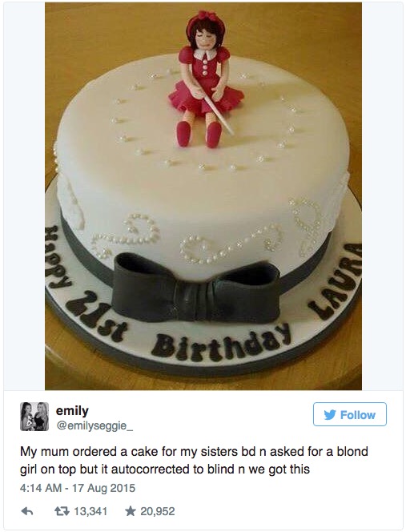Open the 4:14 AM - 17 Aug 2015 timestamp

pyautogui.click(x=78, y=488)
